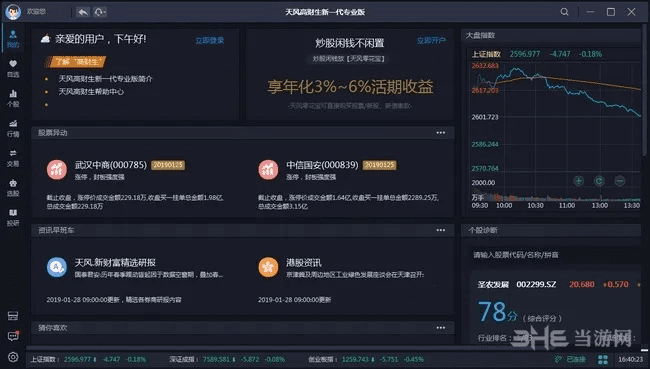The image size is (650, 369).
Task: Click the 武汉中商(000785) stock title
Action: point(111,165)
